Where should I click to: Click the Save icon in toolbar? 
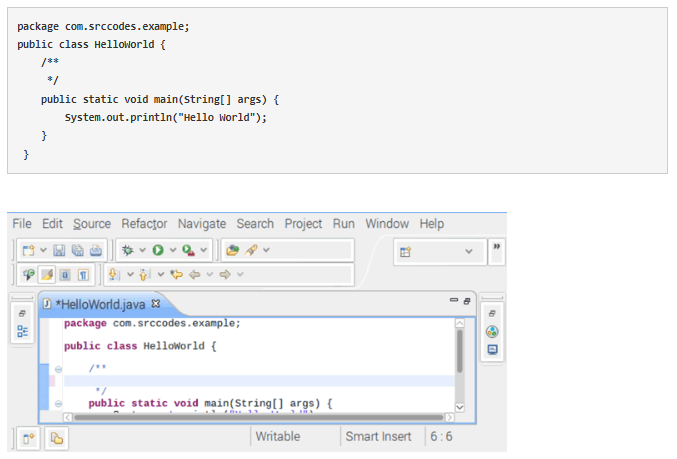59,250
